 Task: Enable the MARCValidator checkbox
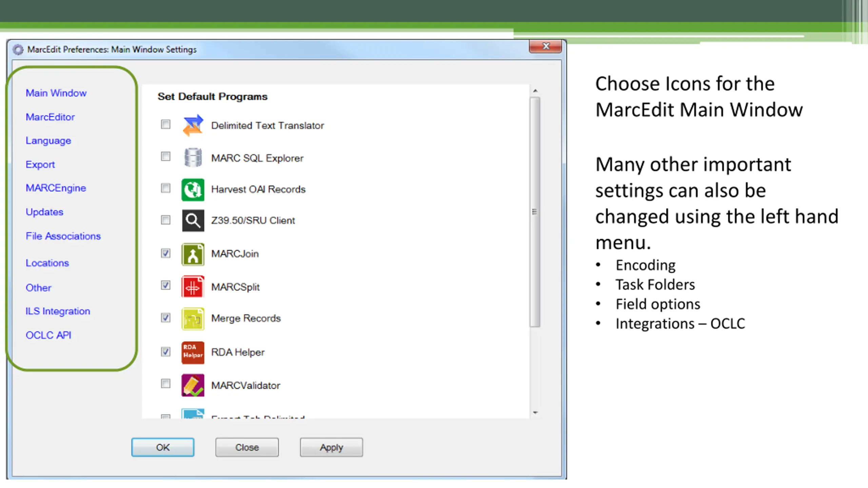[165, 384]
